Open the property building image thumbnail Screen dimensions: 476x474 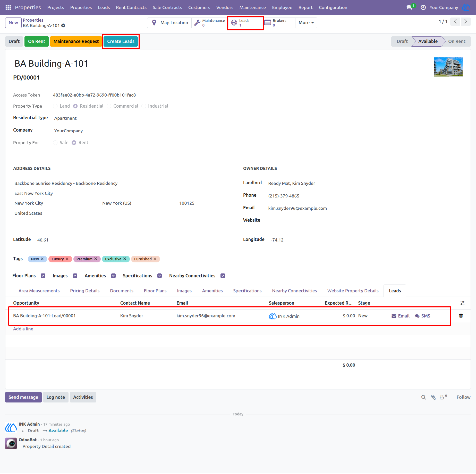(448, 67)
